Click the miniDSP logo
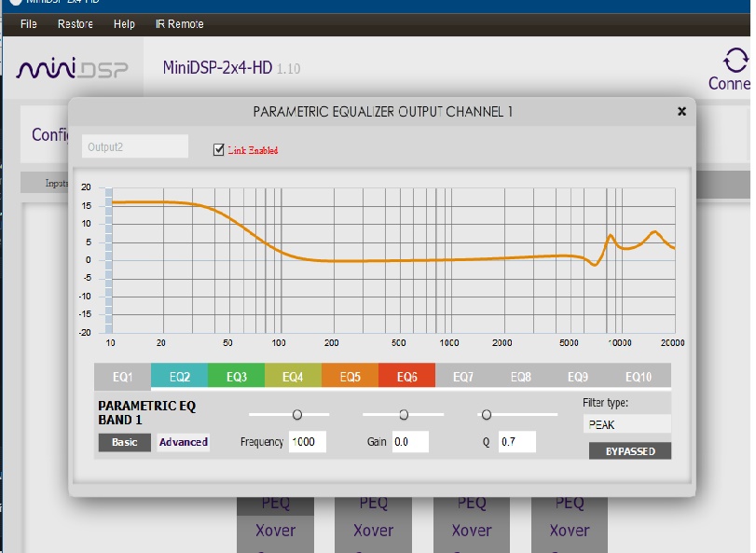The width and height of the screenshot is (756, 553). [73, 67]
